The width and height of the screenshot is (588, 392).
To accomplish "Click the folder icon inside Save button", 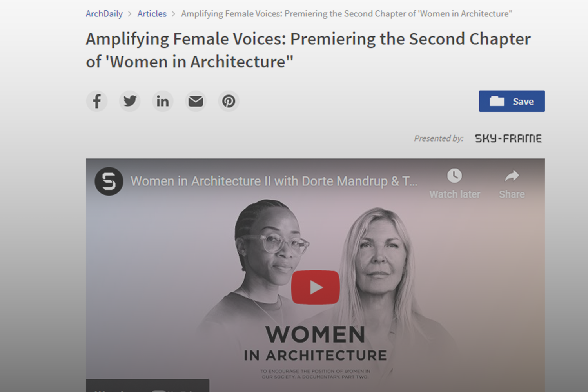I will (x=497, y=101).
